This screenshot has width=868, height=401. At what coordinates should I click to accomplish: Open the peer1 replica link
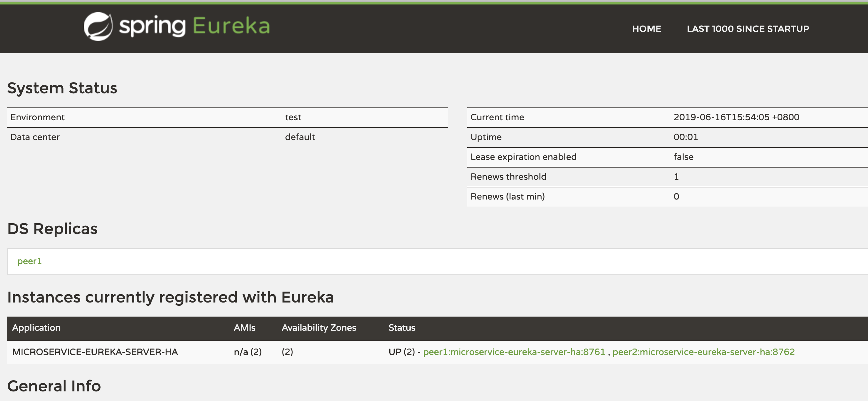click(x=29, y=261)
